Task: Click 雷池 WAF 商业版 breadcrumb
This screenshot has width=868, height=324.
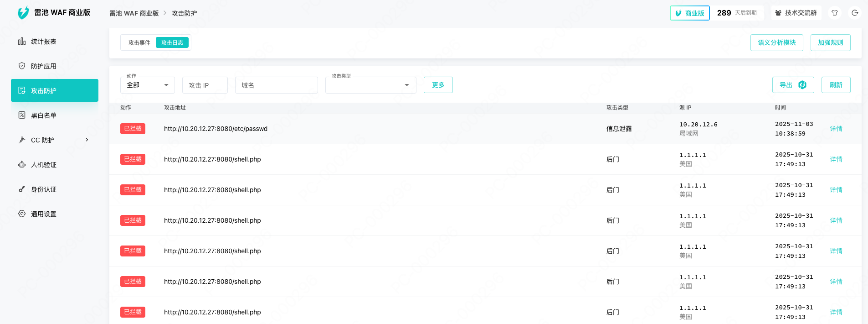Action: [134, 13]
